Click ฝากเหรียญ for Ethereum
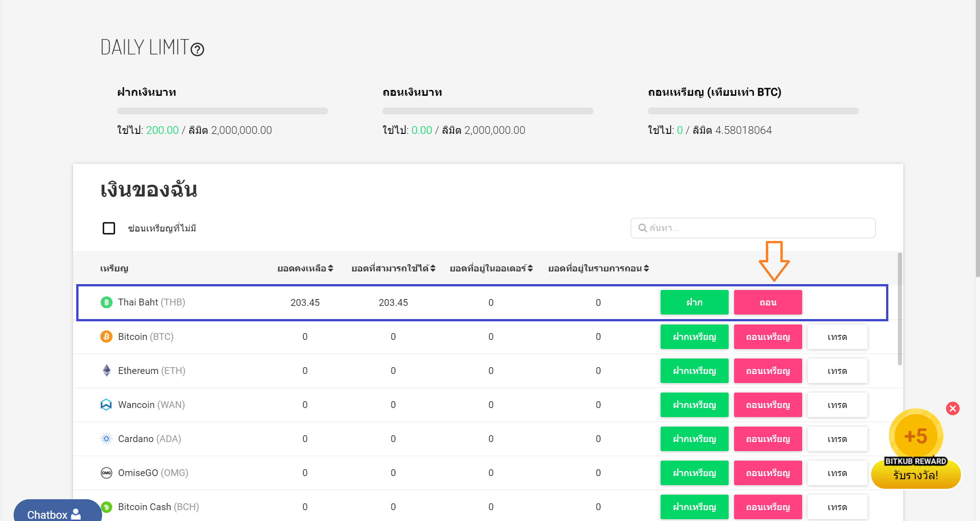Viewport: 980px width, 521px height. point(694,371)
